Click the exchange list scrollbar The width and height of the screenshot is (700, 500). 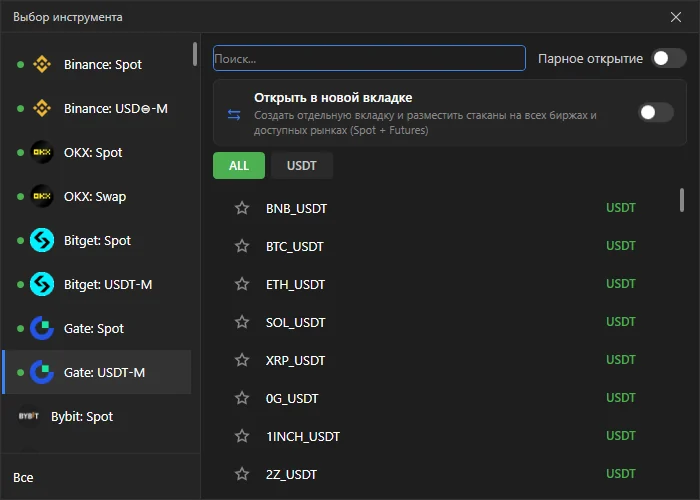pos(195,54)
